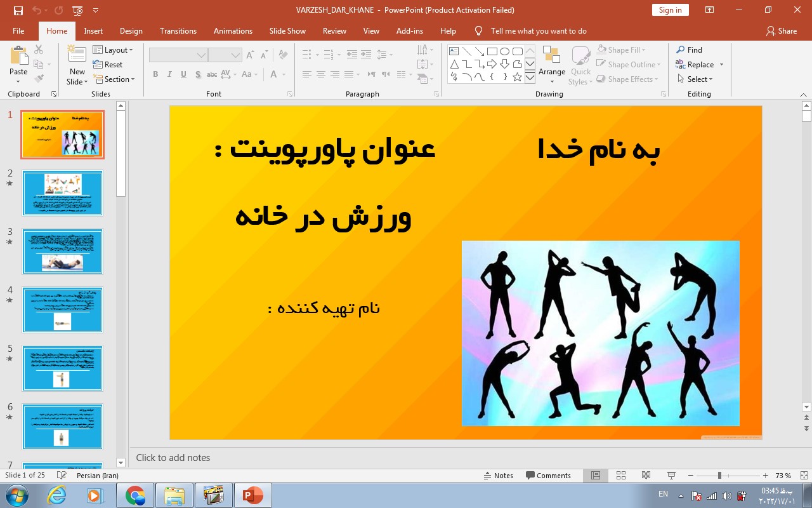812x508 pixels.
Task: Click the Paste clipboard icon
Action: click(18, 56)
